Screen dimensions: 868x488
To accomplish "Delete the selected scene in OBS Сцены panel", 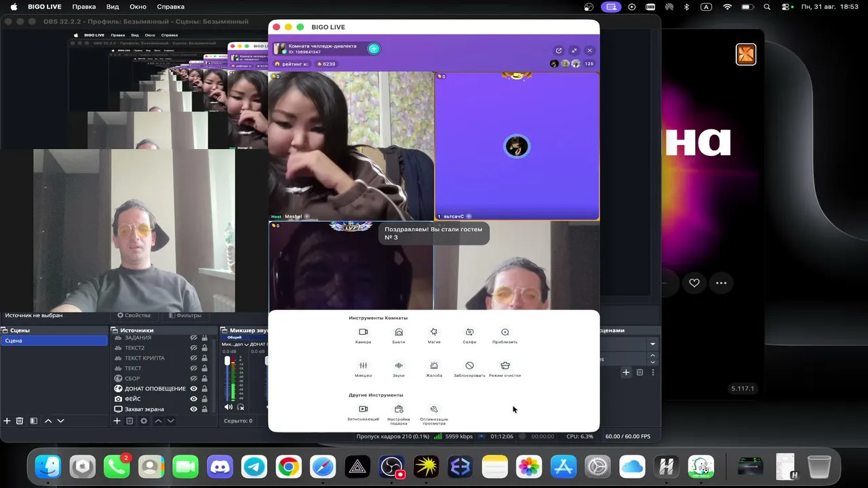I will pos(20,421).
